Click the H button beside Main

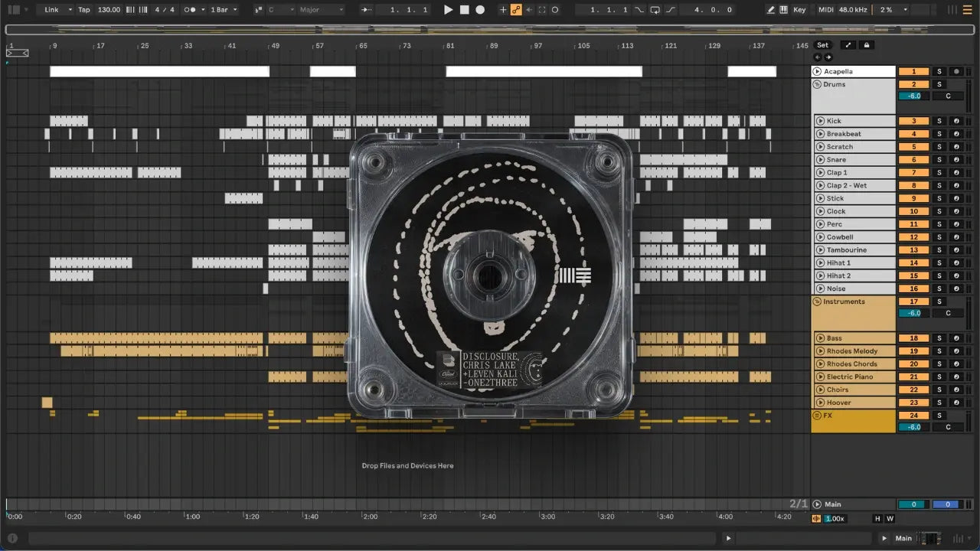pyautogui.click(x=877, y=519)
